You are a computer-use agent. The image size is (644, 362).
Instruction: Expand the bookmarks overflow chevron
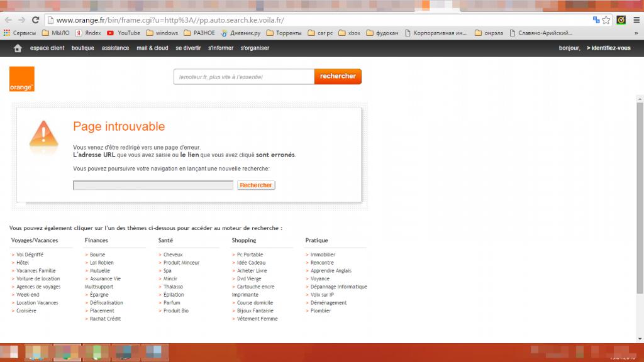coord(637,33)
